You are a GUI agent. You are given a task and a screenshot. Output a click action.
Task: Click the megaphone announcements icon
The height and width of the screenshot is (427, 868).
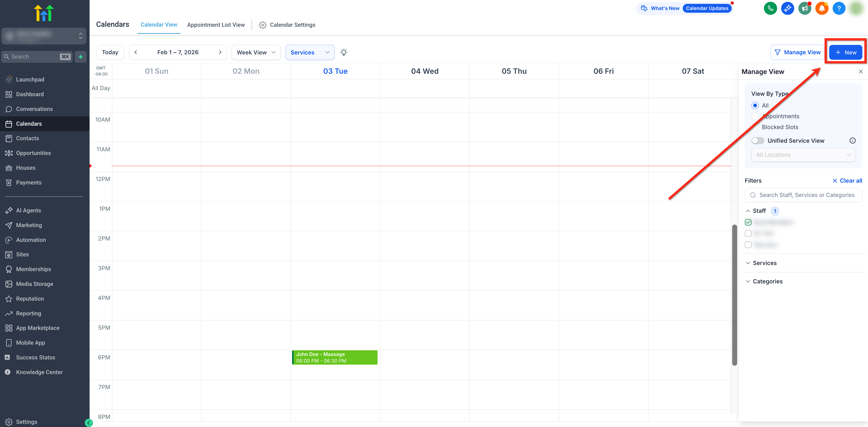coord(805,8)
